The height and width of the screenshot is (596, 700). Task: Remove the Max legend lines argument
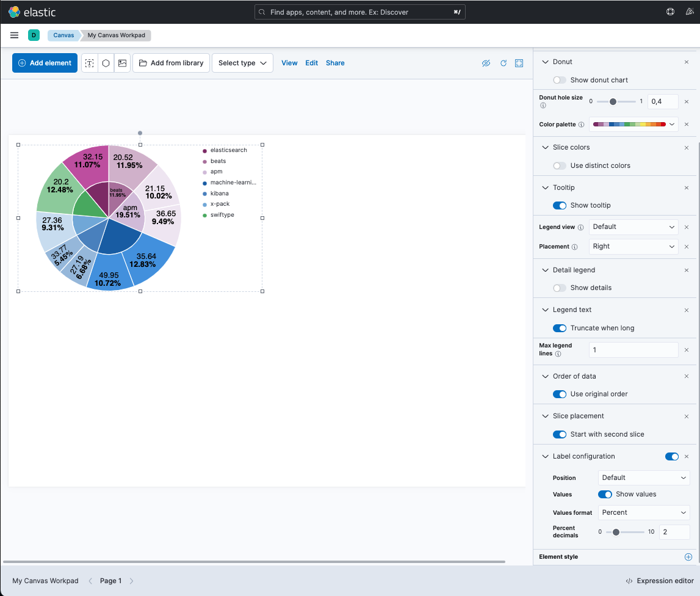click(687, 350)
